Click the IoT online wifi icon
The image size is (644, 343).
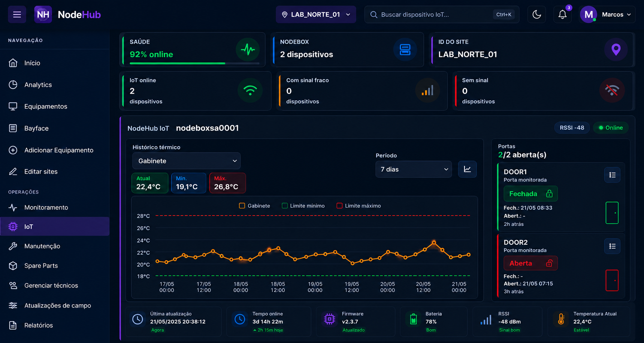[x=250, y=90]
